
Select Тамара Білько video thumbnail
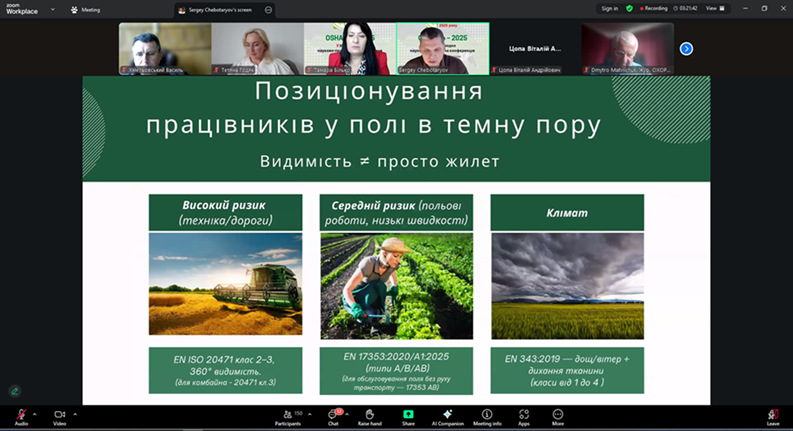(350, 49)
